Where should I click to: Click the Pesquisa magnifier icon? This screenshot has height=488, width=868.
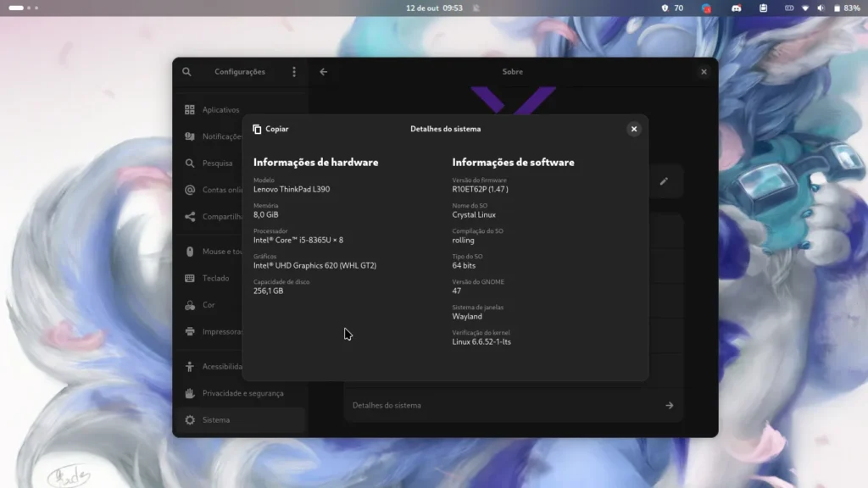point(190,164)
